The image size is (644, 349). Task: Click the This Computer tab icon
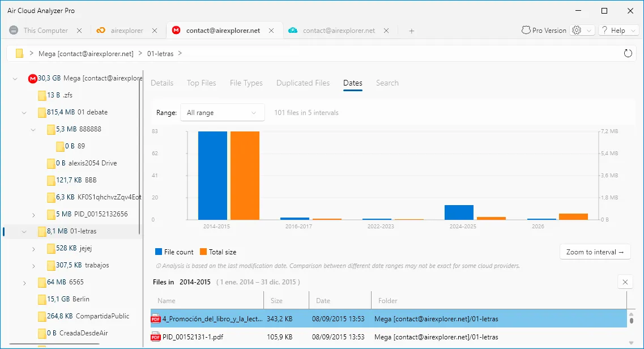tap(14, 31)
